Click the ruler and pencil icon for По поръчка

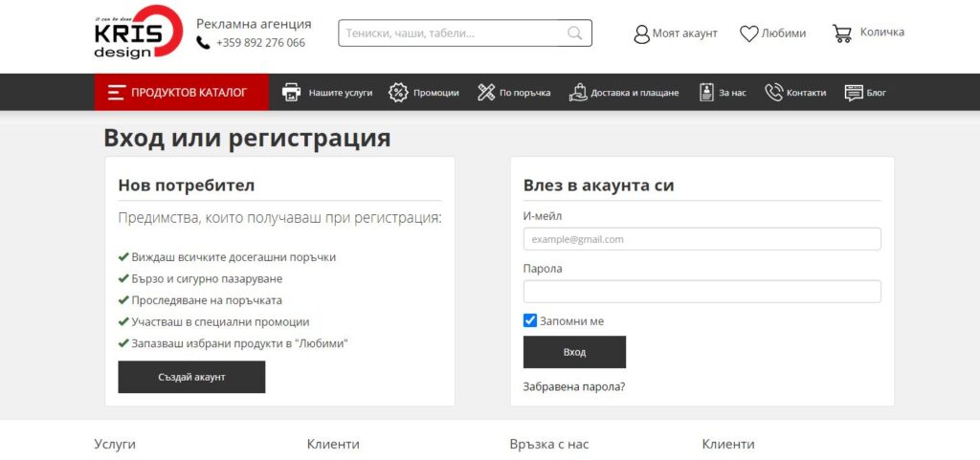486,93
